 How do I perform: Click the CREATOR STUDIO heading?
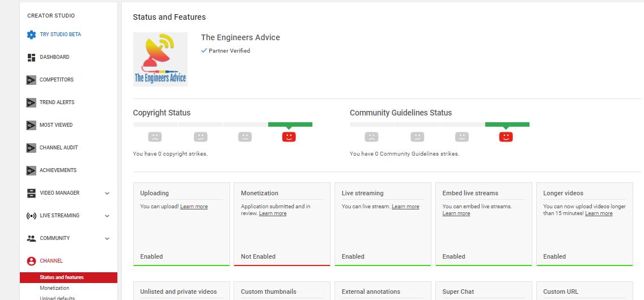coord(51,16)
